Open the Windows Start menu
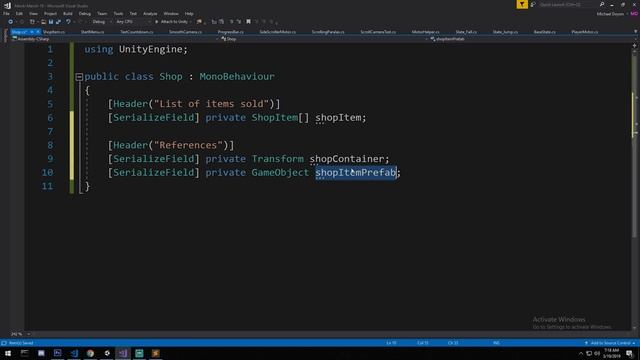Screen dimensions: 640x360 pos(8,353)
